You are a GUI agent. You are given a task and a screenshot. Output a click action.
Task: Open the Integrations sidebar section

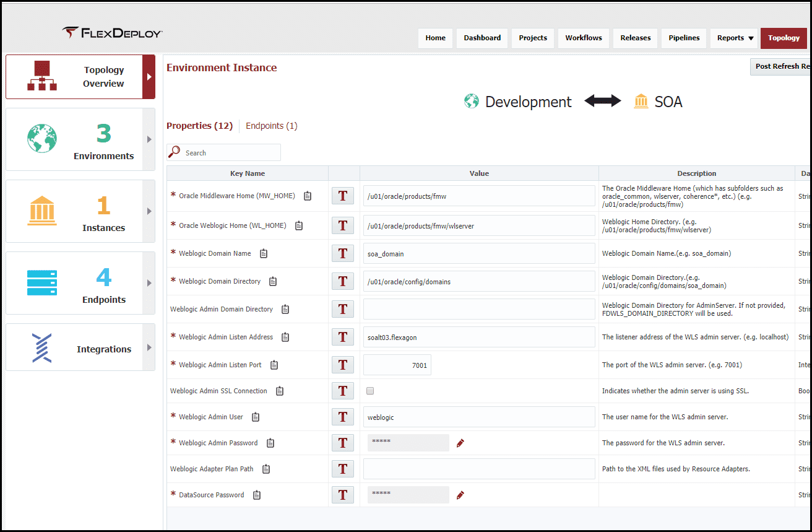click(x=80, y=347)
